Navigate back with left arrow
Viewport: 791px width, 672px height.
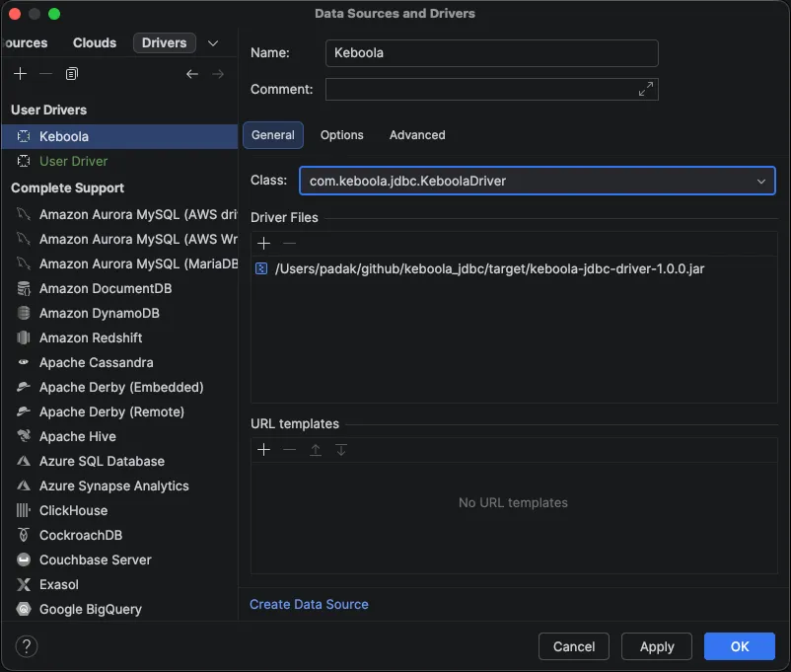click(x=192, y=74)
